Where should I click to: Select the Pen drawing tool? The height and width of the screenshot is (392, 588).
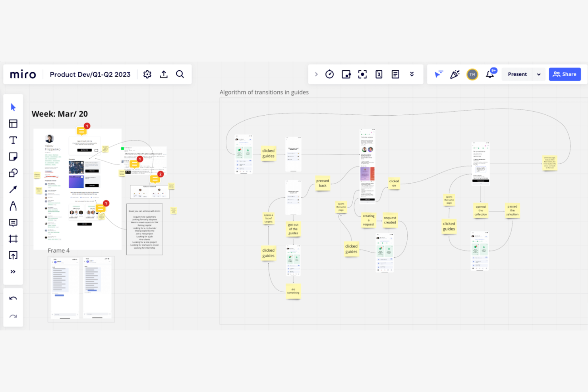coord(13,206)
